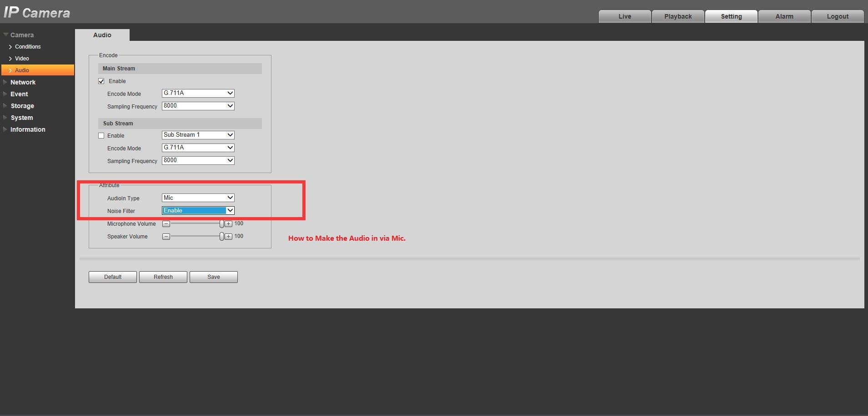
Task: Click the IP Camera logo
Action: click(37, 12)
